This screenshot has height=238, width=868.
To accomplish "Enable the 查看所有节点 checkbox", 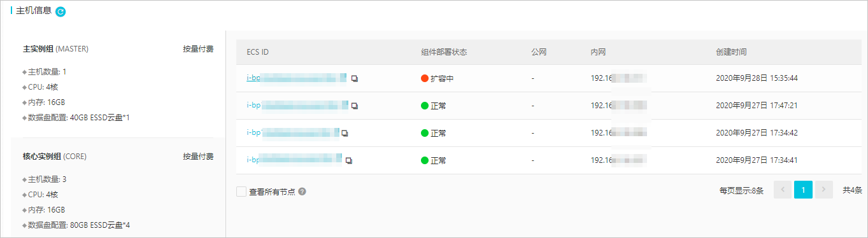I will pyautogui.click(x=241, y=191).
